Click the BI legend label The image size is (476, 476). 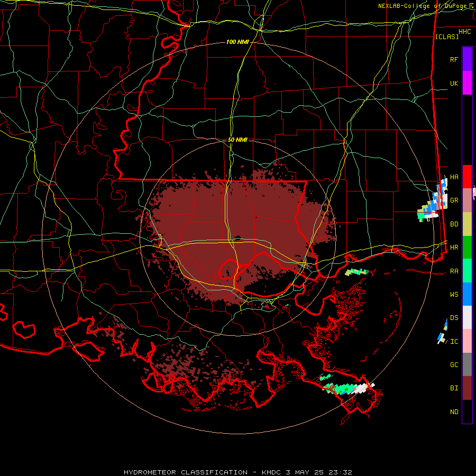(454, 388)
